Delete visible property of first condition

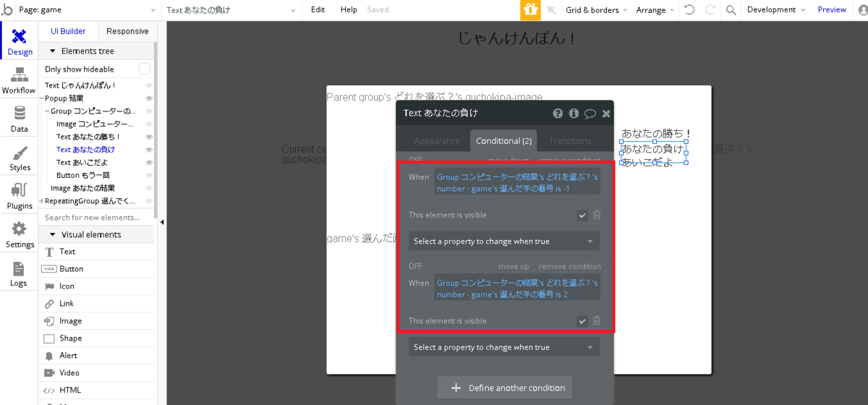(x=597, y=215)
